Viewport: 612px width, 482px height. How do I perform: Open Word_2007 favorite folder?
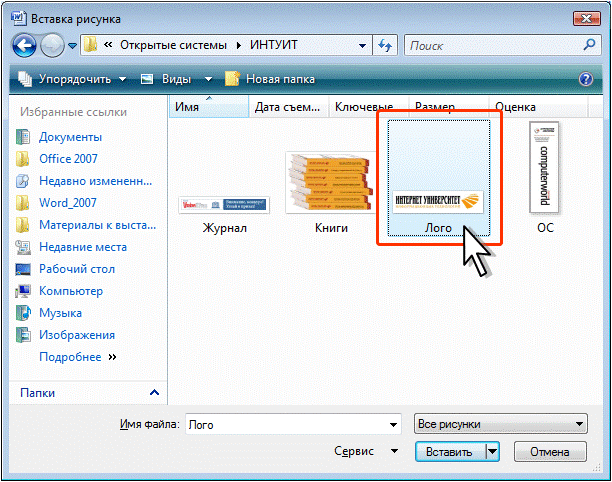point(68,203)
